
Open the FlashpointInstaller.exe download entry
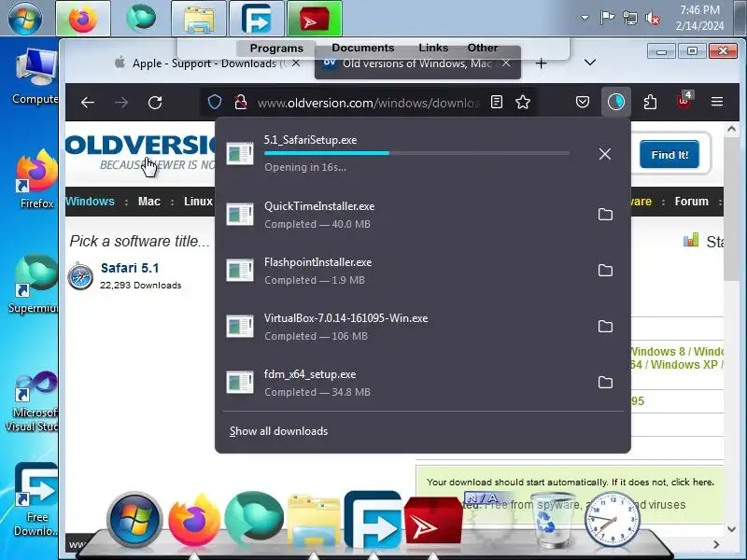(x=405, y=271)
